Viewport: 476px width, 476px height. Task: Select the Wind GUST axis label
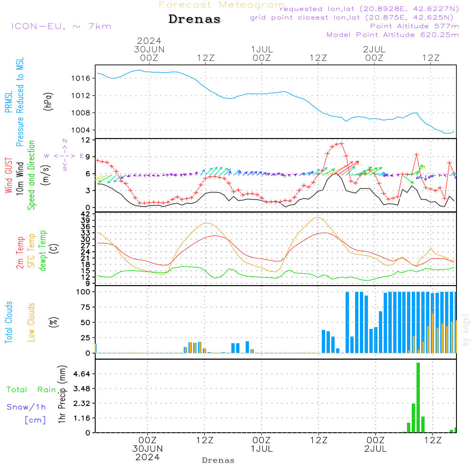click(x=9, y=175)
